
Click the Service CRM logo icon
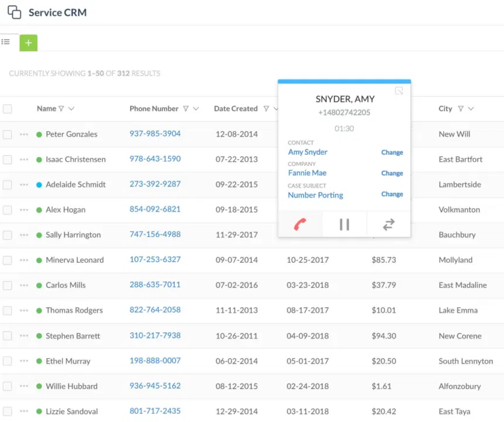click(x=15, y=12)
